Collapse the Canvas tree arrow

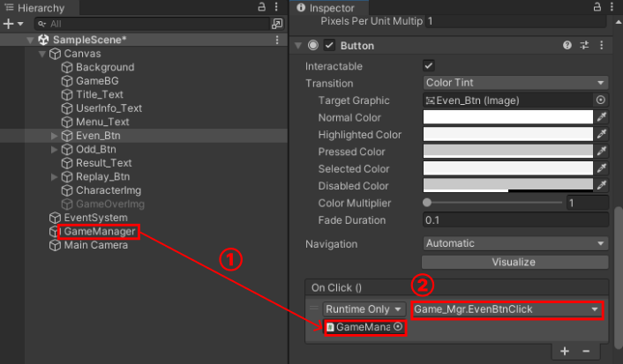pos(42,54)
